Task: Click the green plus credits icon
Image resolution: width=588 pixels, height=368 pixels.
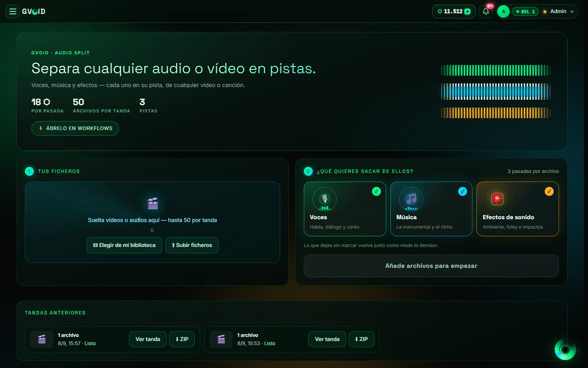Action: point(468,11)
